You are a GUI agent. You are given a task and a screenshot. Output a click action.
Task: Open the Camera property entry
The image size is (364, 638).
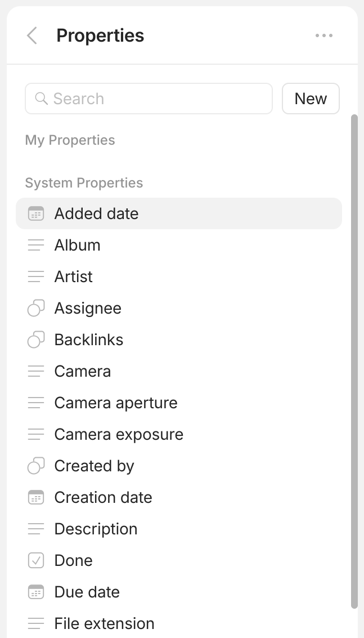(x=83, y=372)
